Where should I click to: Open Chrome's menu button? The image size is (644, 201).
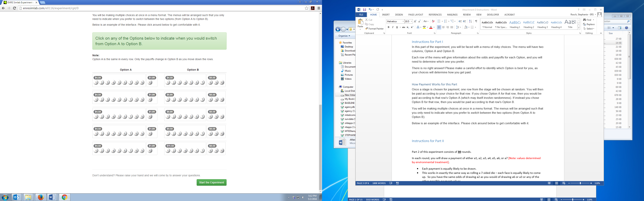pos(319,8)
